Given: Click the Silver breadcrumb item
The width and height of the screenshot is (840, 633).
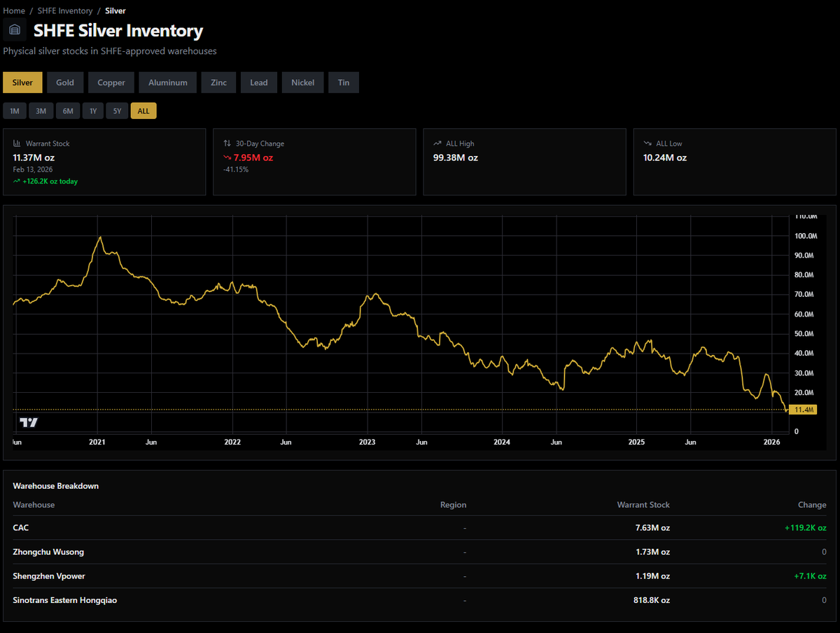Looking at the screenshot, I should tap(115, 11).
